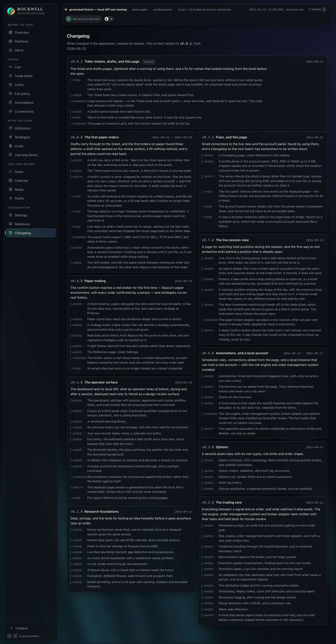Select the active Changelog item in sidebar
336x644 pixels.
point(31,233)
